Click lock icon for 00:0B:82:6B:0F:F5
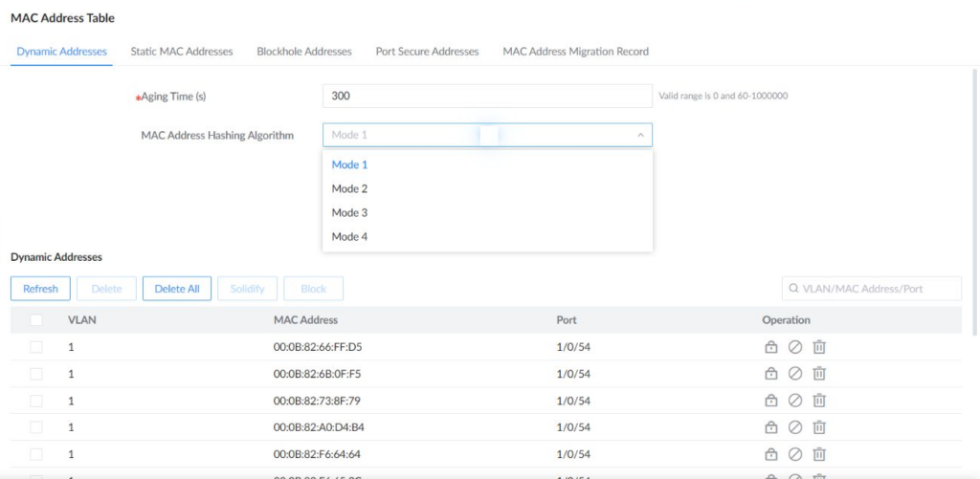Viewport: 980px width, 479px height. (x=771, y=374)
